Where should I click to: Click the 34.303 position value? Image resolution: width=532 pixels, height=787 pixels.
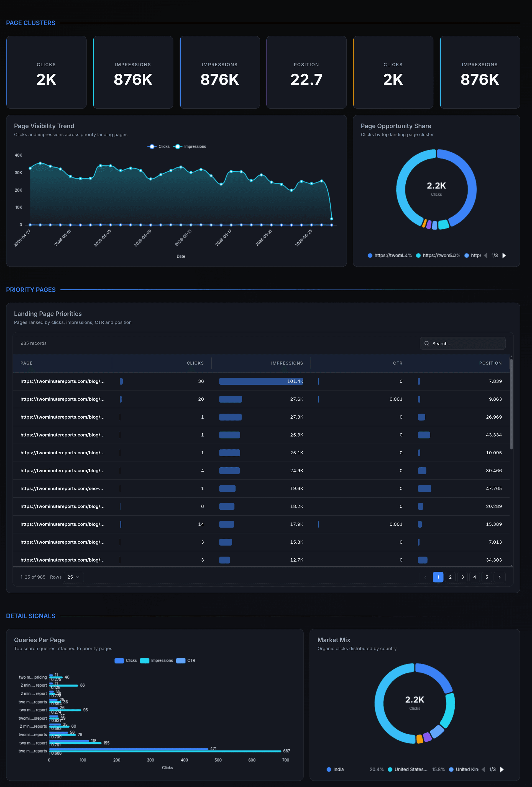click(x=494, y=560)
